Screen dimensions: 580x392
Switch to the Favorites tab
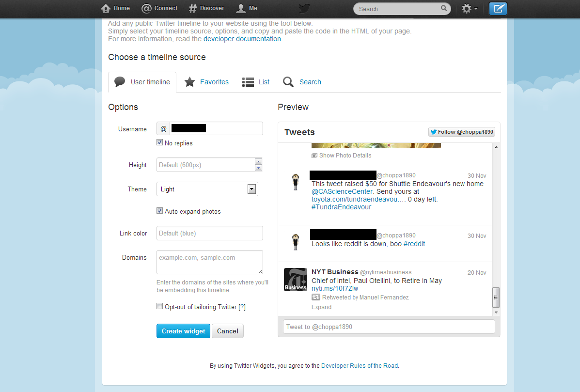point(206,82)
